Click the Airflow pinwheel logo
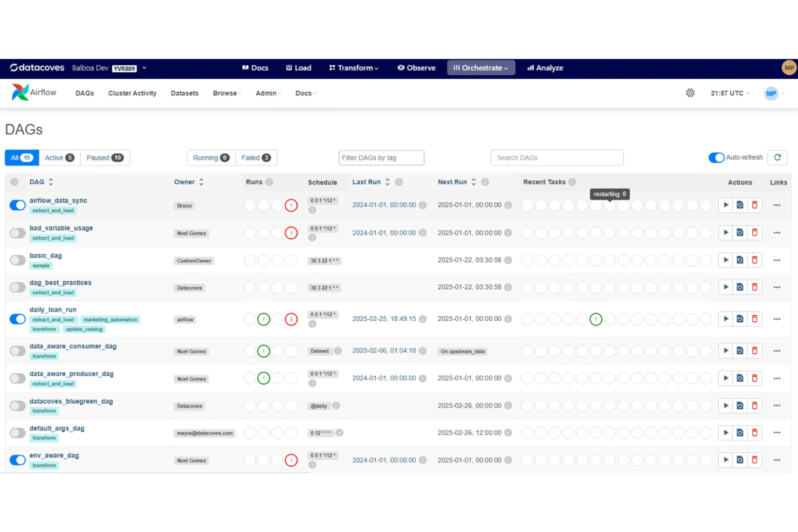 click(x=20, y=93)
